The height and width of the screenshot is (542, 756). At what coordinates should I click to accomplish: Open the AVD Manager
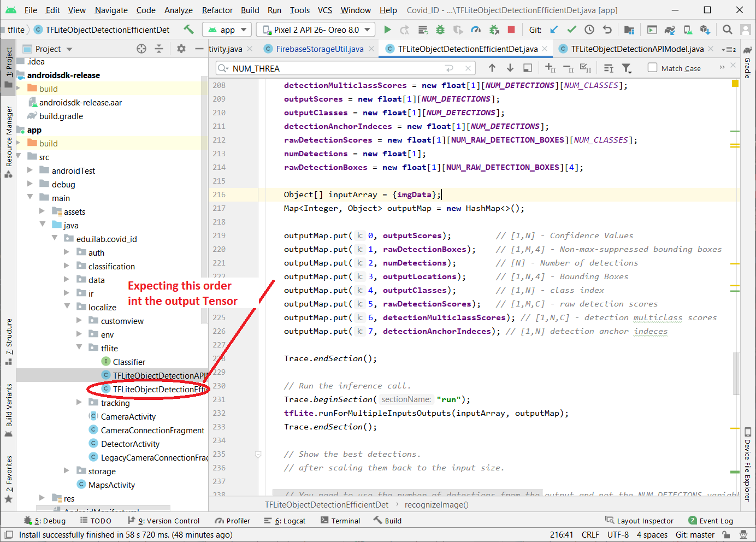[688, 30]
